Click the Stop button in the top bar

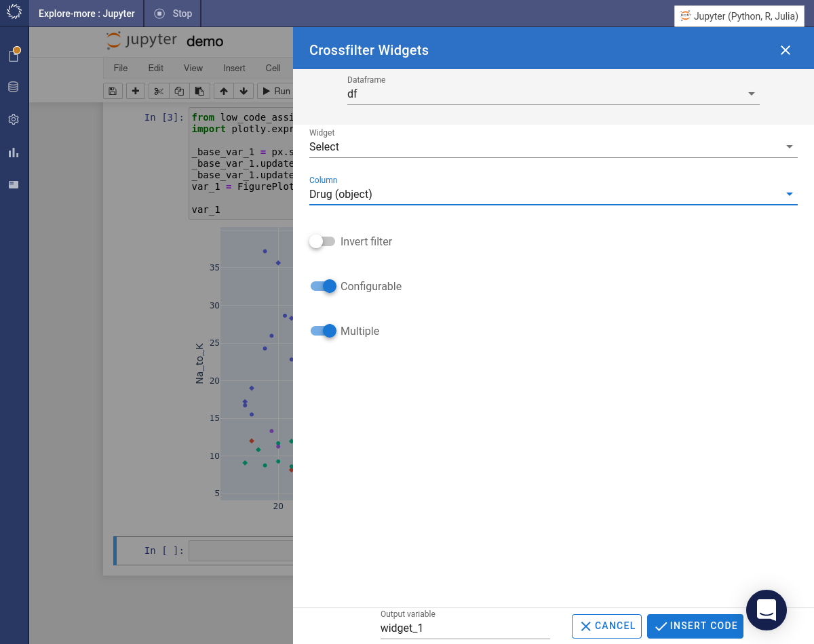(173, 14)
